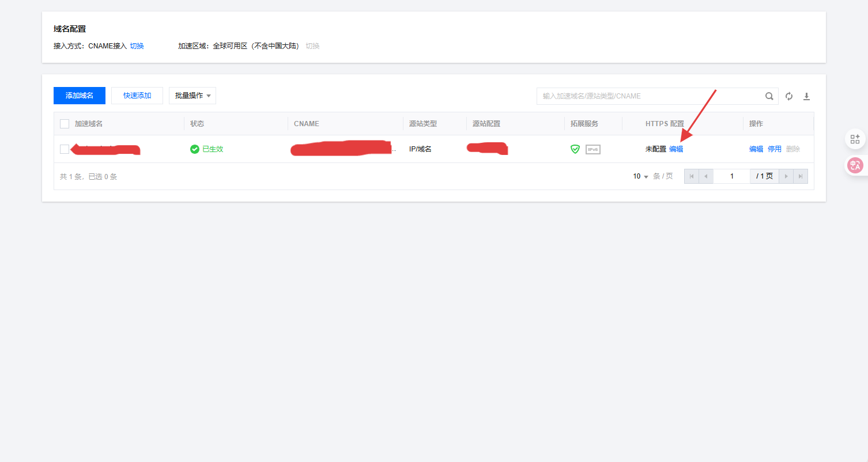
Task: Click the 加速域名 column header
Action: [89, 124]
